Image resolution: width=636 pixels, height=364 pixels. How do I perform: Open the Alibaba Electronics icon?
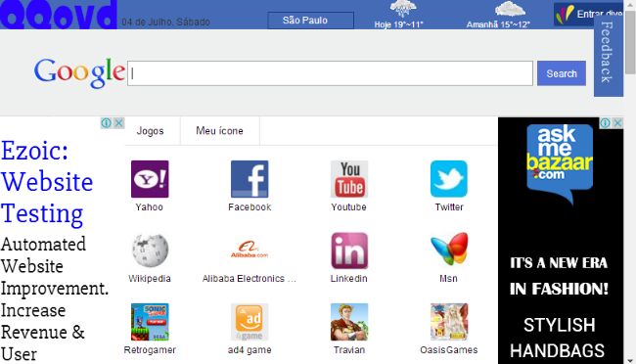pos(250,250)
